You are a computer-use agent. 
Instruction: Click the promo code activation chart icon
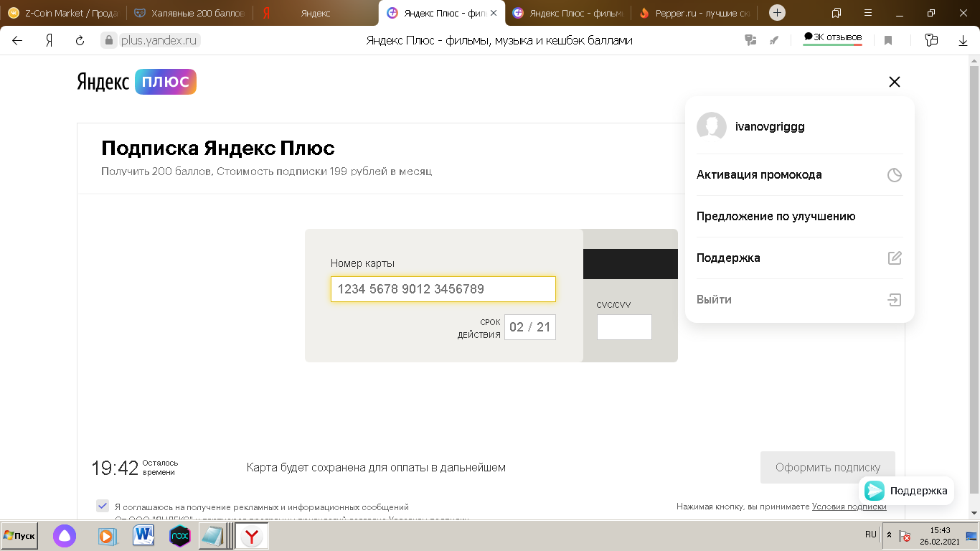(894, 175)
